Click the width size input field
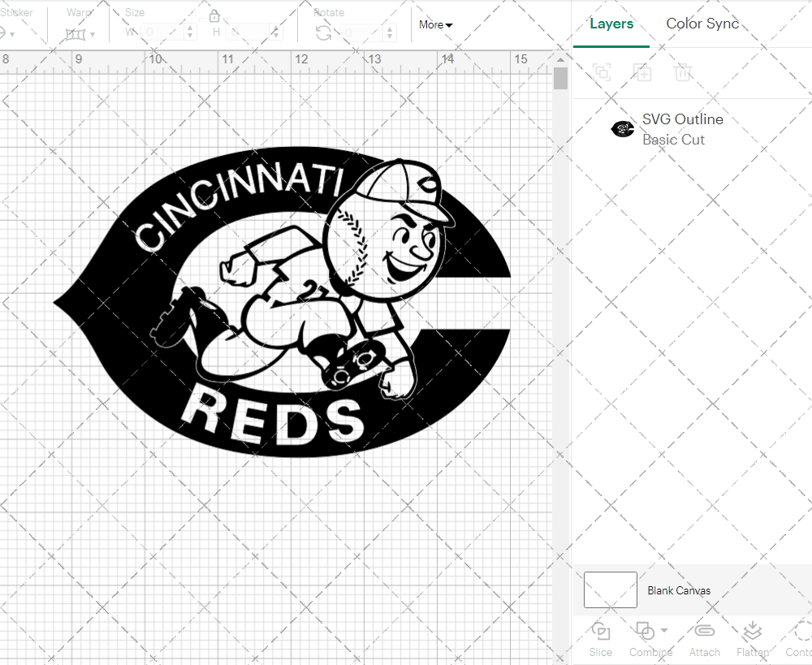Image resolution: width=812 pixels, height=665 pixels. 162,32
